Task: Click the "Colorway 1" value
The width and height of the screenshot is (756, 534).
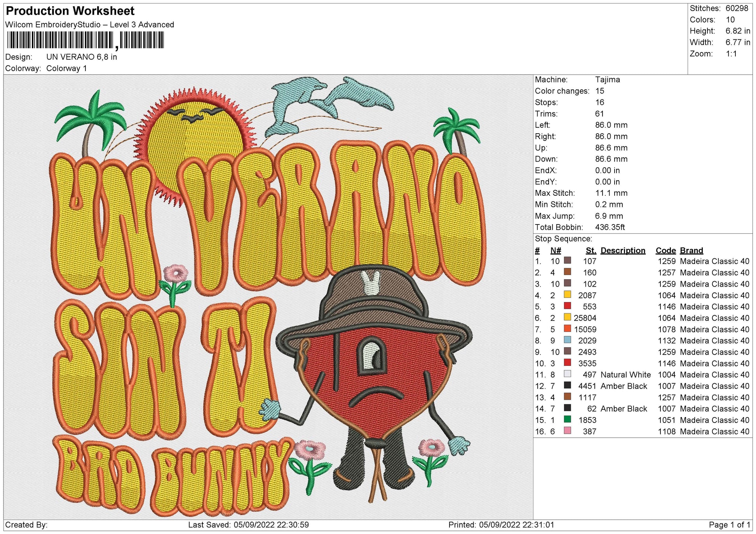Action: (x=66, y=68)
